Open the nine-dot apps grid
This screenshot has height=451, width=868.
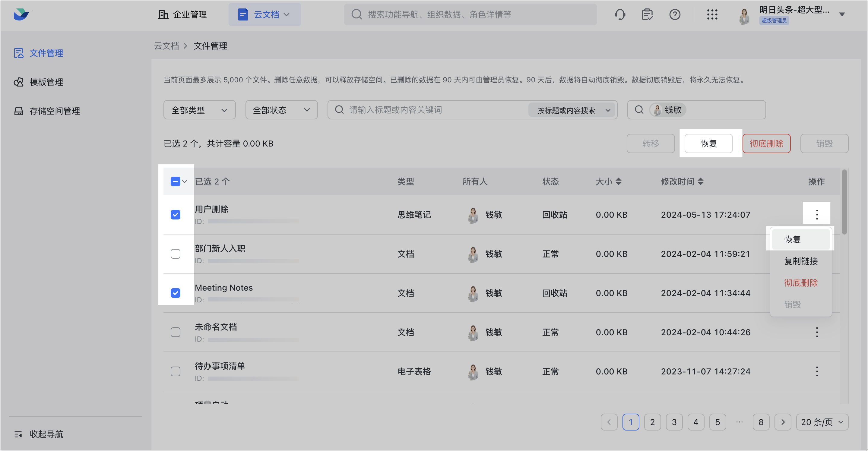pos(712,14)
